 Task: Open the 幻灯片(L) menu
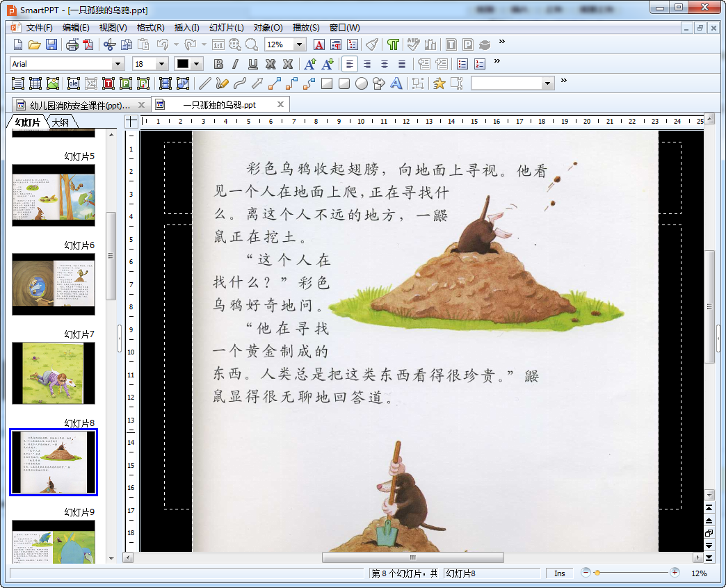[x=227, y=28]
